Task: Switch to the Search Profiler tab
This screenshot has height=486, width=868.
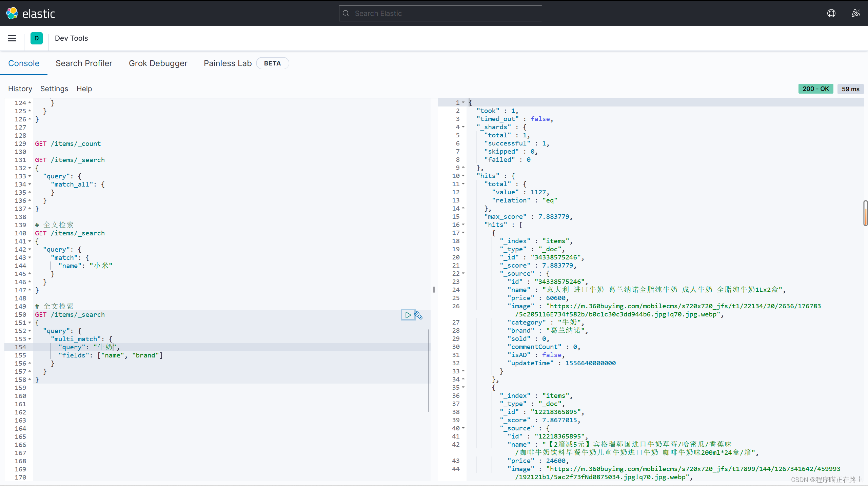Action: click(84, 63)
